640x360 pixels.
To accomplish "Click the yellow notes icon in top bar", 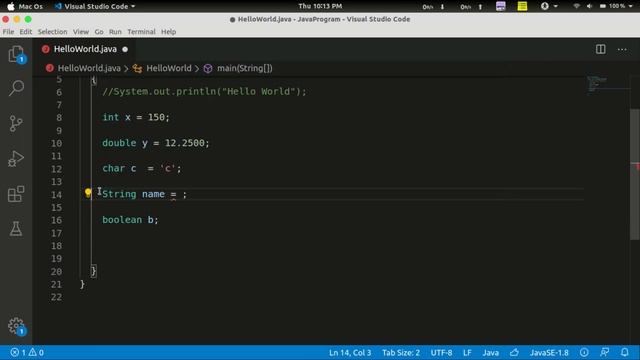I will [522, 6].
